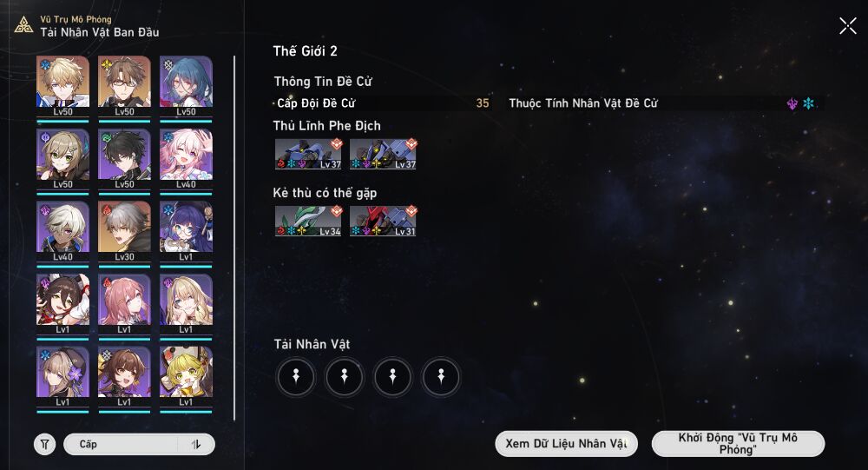Click the second Lv37 enemy leader icon
This screenshot has height=470, width=868.
383,154
